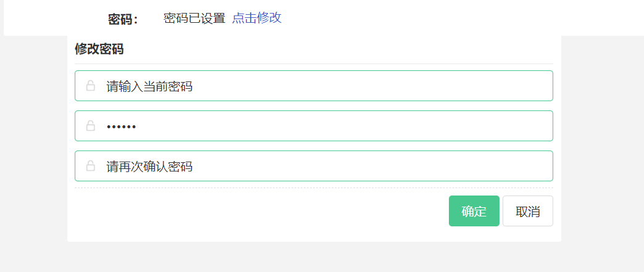Confirm the change with the green 确定 button
The width and height of the screenshot is (644, 272).
pos(474,211)
